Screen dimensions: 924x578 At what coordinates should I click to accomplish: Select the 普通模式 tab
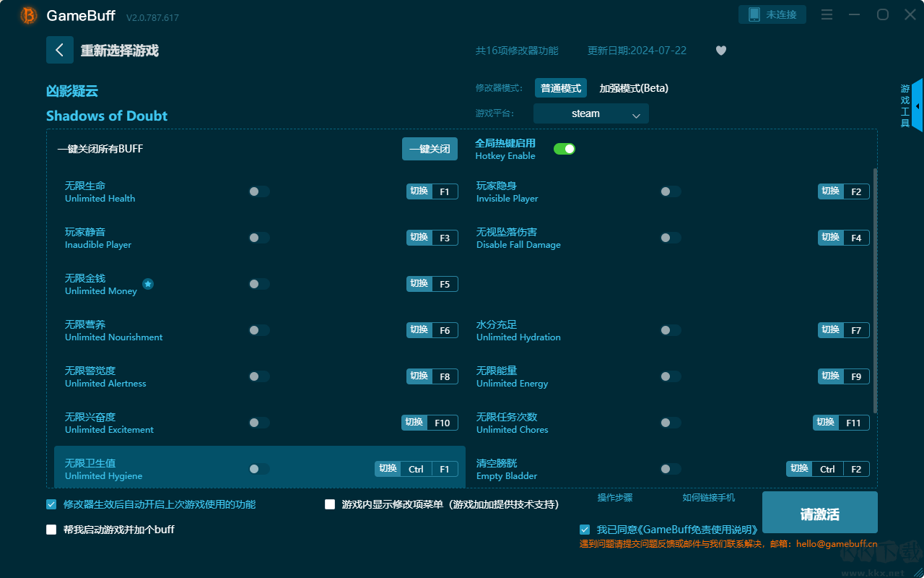coord(561,88)
